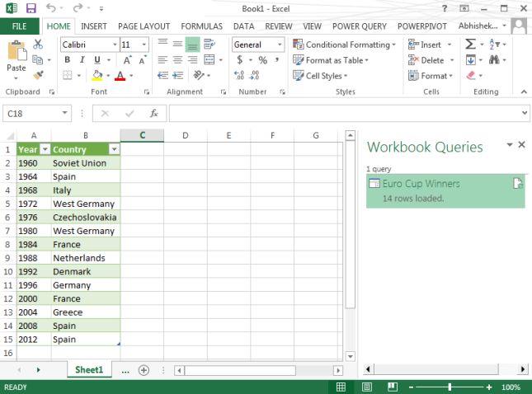Cut selection with the scissors icon
The width and height of the screenshot is (532, 394).
click(38, 44)
